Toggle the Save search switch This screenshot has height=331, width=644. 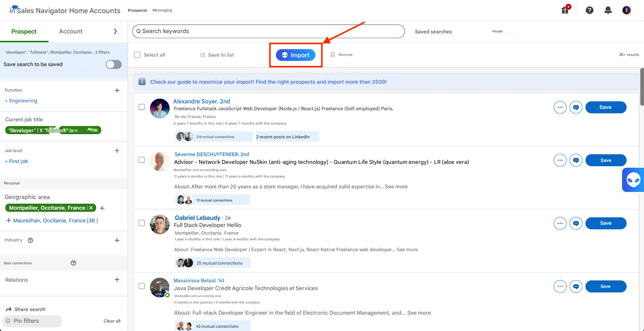114,64
